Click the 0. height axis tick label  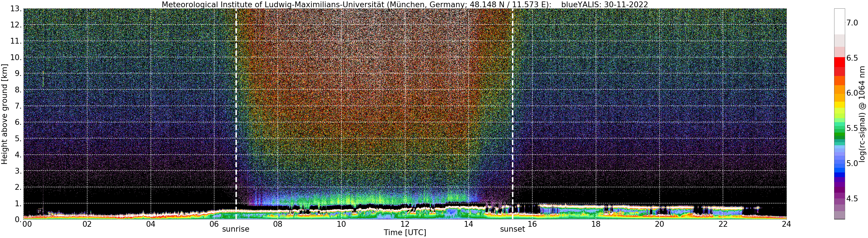pos(18,219)
